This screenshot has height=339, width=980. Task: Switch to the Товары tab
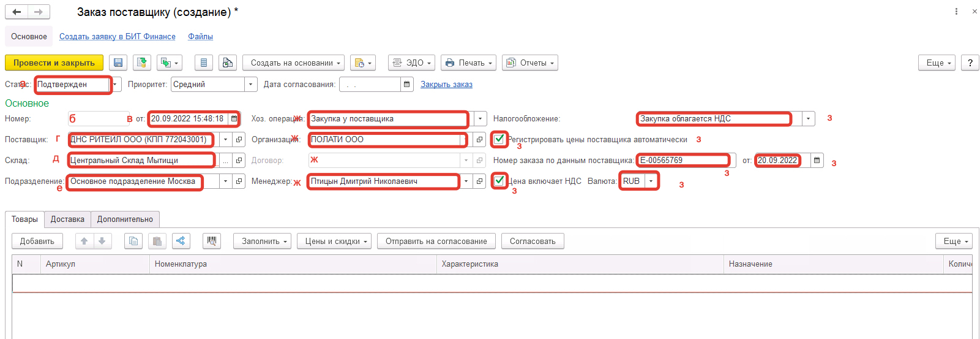24,219
